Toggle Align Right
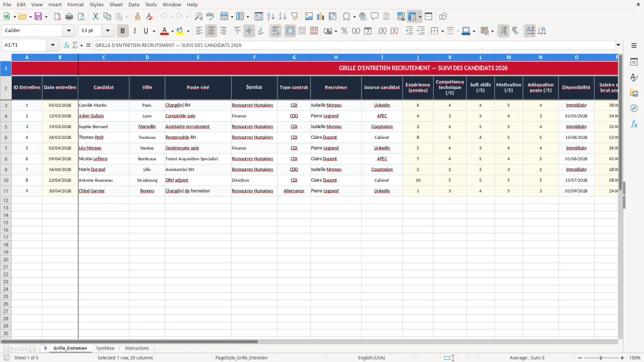 point(223,31)
